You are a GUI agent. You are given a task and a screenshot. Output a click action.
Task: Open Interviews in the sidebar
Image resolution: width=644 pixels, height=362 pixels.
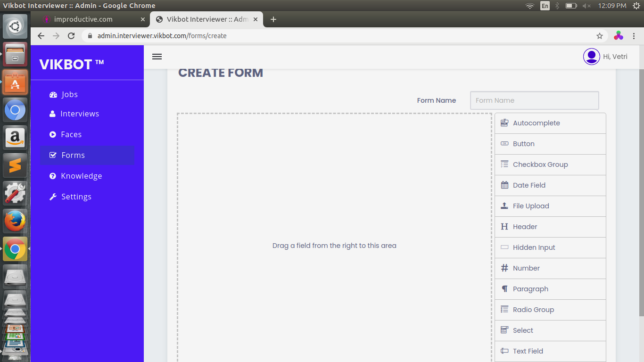click(x=87, y=114)
